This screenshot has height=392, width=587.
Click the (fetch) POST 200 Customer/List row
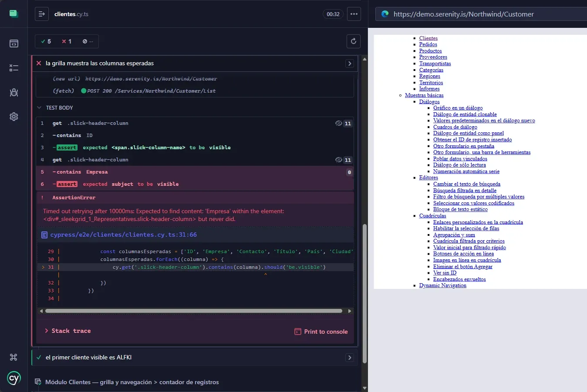(x=195, y=91)
